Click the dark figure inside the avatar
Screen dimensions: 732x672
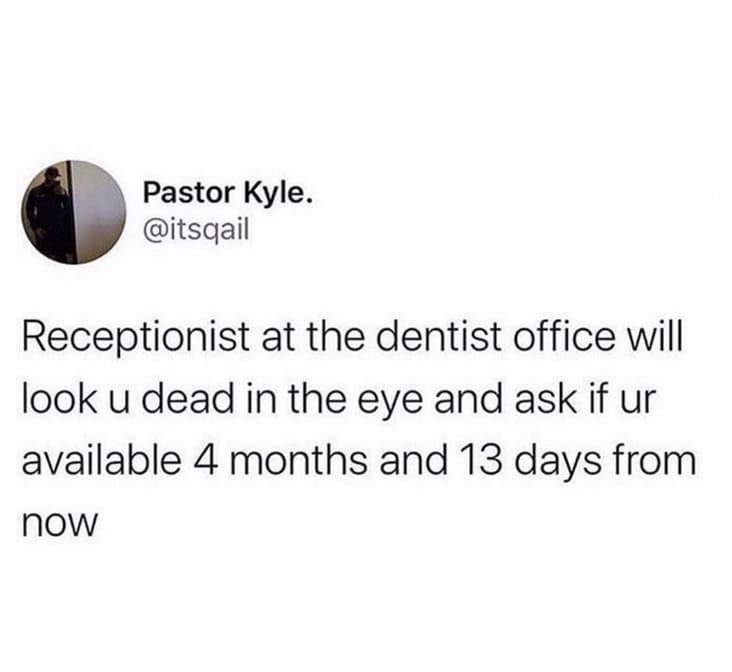[50, 213]
